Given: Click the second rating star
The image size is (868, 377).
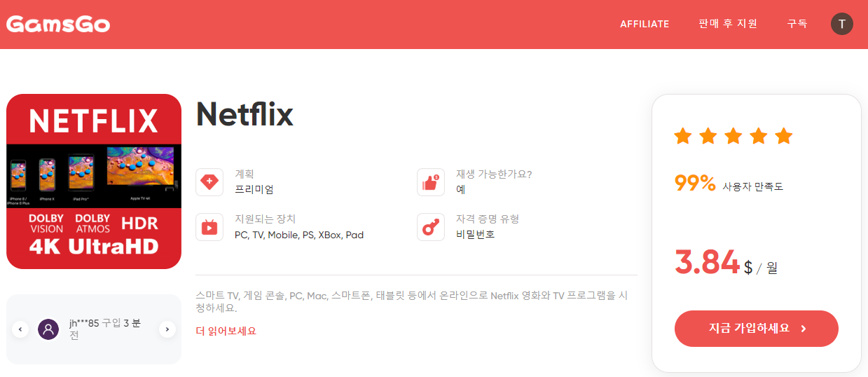Looking at the screenshot, I should pyautogui.click(x=708, y=136).
